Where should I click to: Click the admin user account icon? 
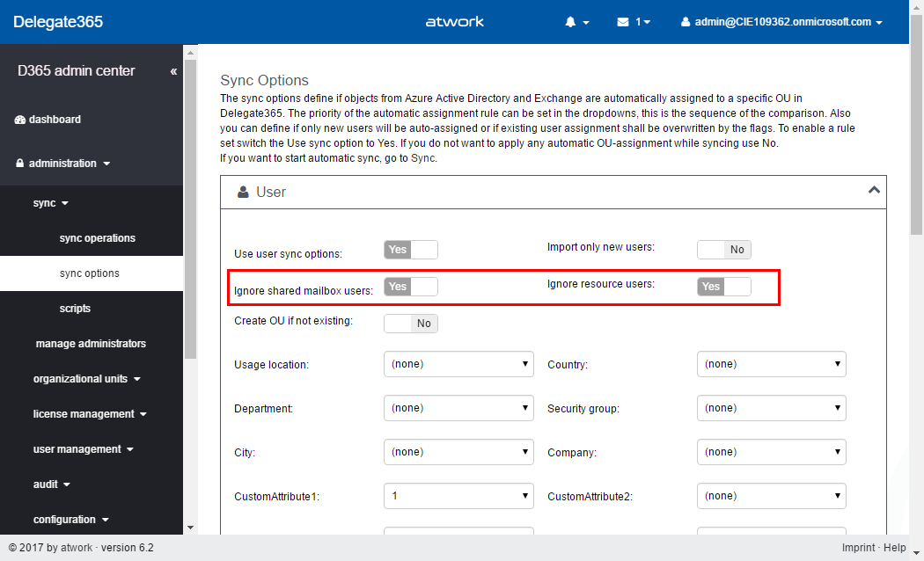pyautogui.click(x=686, y=22)
